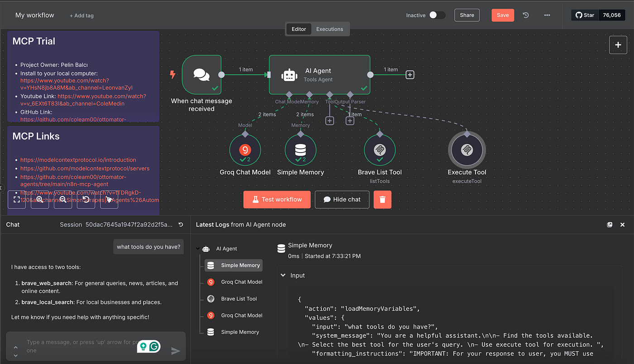Toggle the Inactive workflow switch
Image resolution: width=634 pixels, height=364 pixels.
click(437, 15)
